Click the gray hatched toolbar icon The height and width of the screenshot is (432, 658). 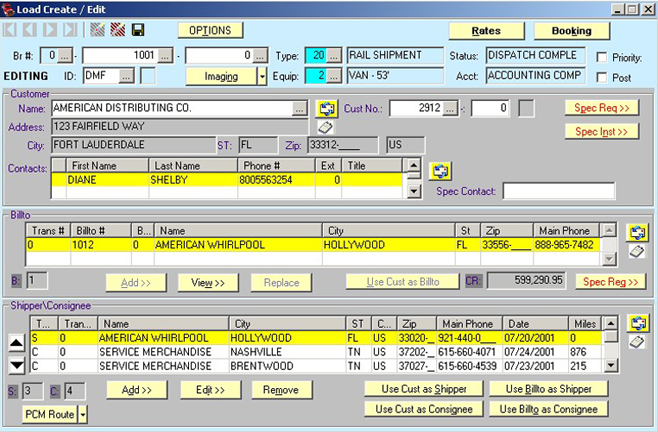[x=97, y=30]
